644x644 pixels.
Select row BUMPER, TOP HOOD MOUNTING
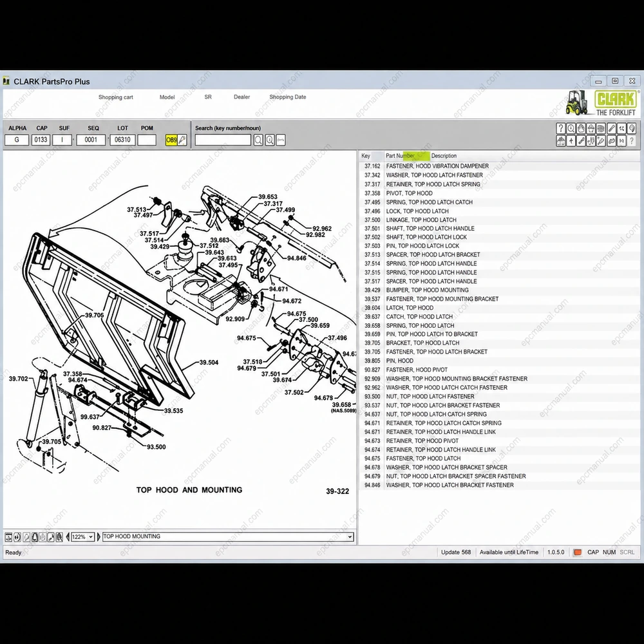click(500, 290)
